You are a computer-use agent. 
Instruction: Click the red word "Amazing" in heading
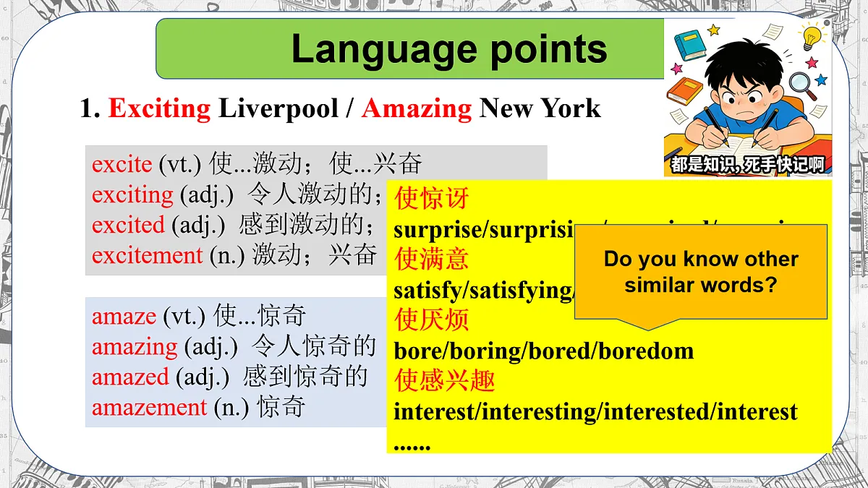[x=417, y=108]
